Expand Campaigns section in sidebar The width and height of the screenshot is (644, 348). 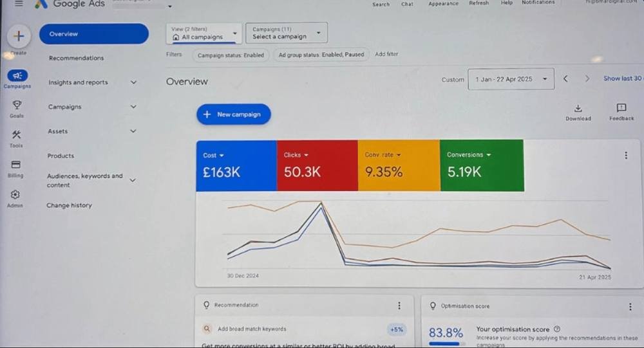click(x=133, y=107)
